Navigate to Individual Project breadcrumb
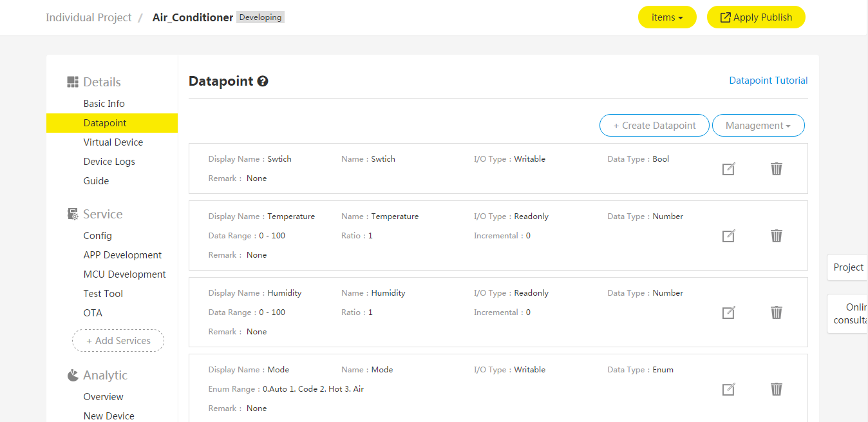Screen dimensions: 868x422 click(x=89, y=17)
